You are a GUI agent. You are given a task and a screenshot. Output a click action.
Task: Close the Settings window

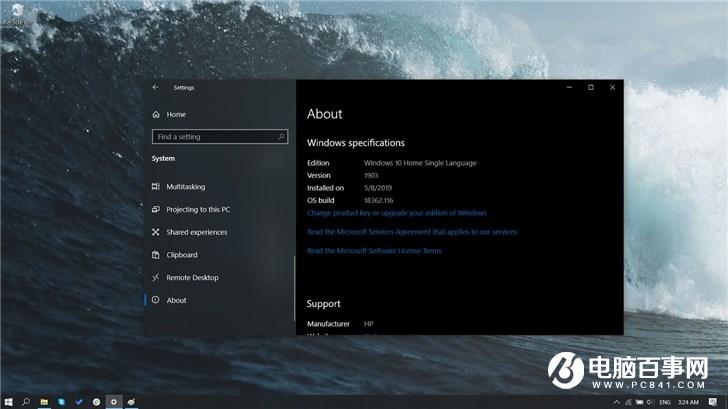click(x=612, y=87)
